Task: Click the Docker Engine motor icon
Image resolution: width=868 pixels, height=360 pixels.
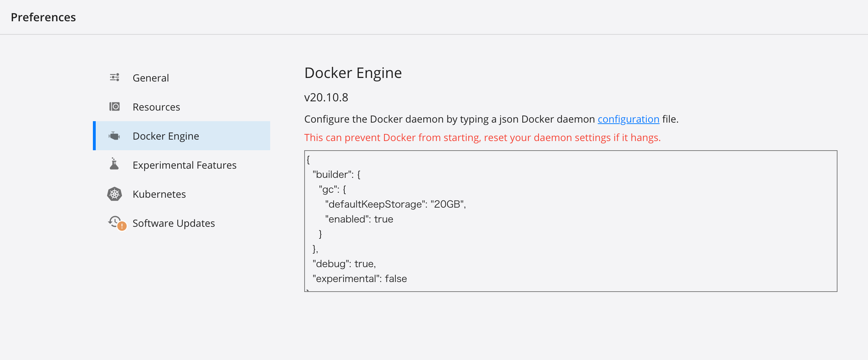Action: coord(115,136)
